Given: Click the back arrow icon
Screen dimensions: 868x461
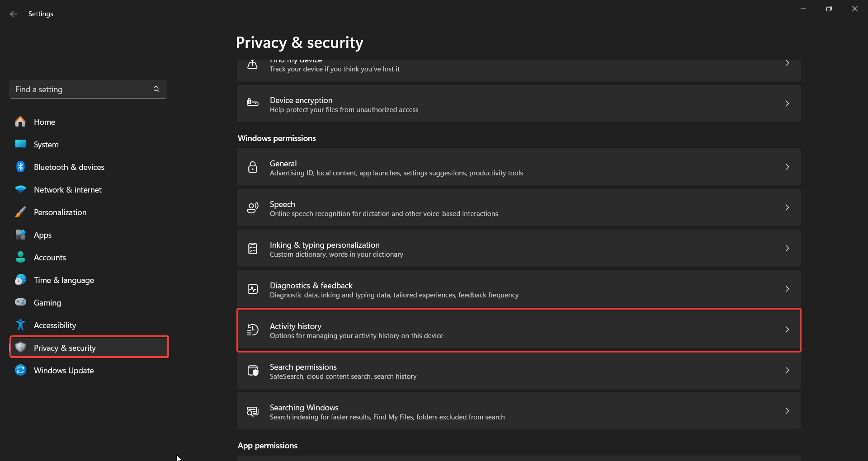Looking at the screenshot, I should pyautogui.click(x=14, y=14).
